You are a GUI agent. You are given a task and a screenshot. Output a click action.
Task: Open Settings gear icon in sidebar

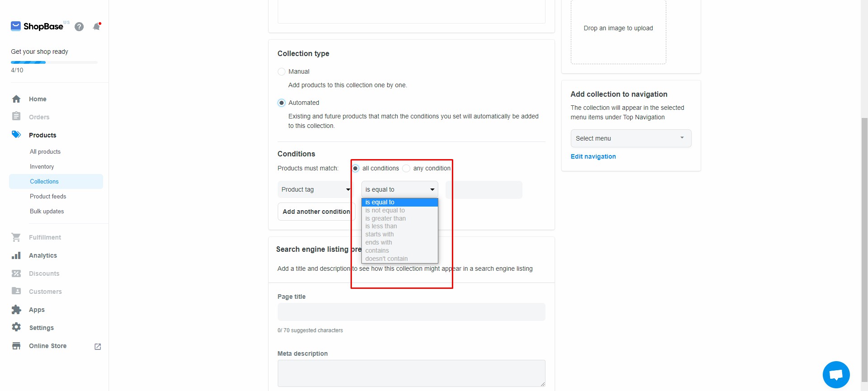16,327
